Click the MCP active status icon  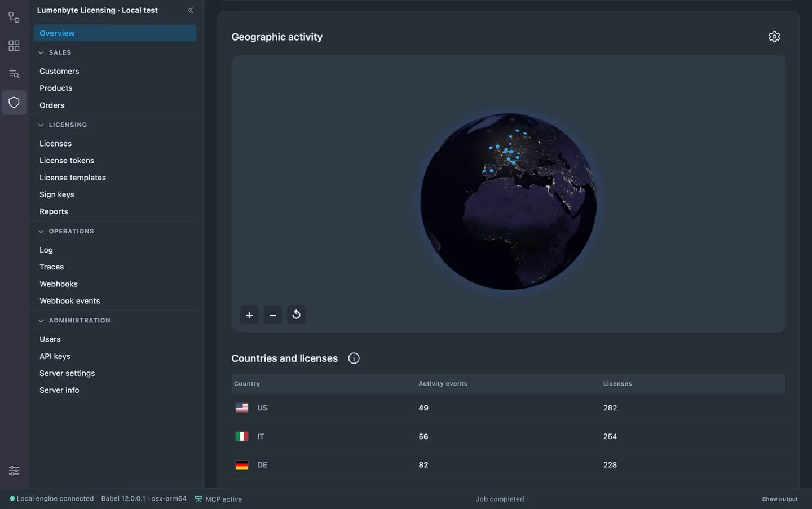tap(198, 499)
